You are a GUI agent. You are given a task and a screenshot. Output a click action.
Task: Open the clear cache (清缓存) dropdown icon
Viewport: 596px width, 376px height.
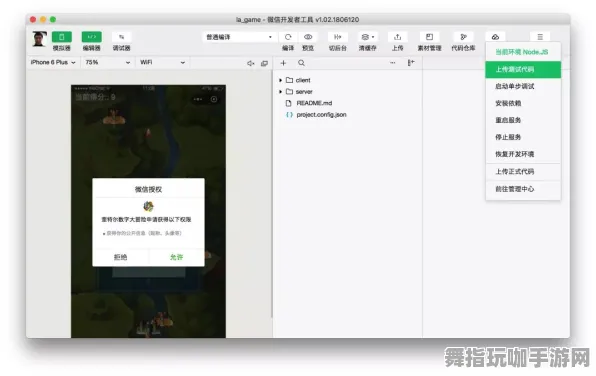pyautogui.click(x=368, y=37)
